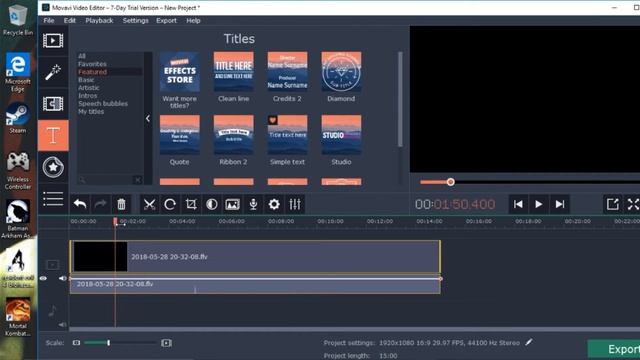Screen dimensions: 640x360
Task: Click the Undo arrow
Action: pos(80,204)
